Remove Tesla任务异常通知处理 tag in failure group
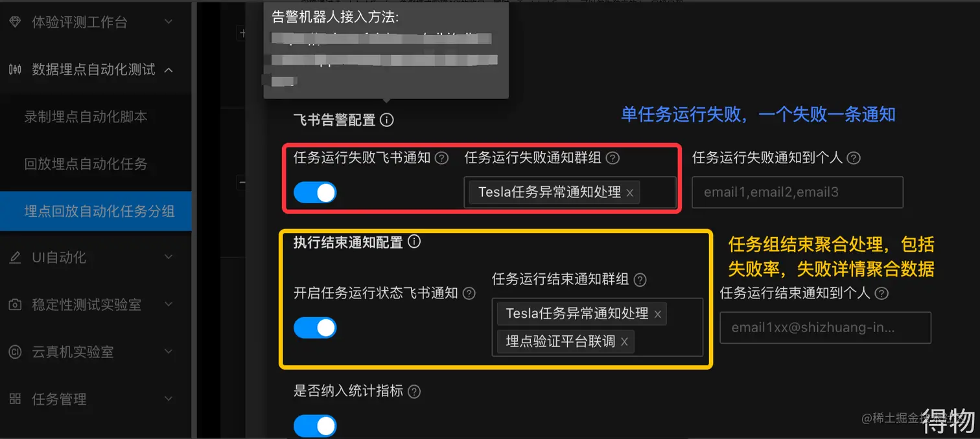Image resolution: width=980 pixels, height=439 pixels. point(629,193)
